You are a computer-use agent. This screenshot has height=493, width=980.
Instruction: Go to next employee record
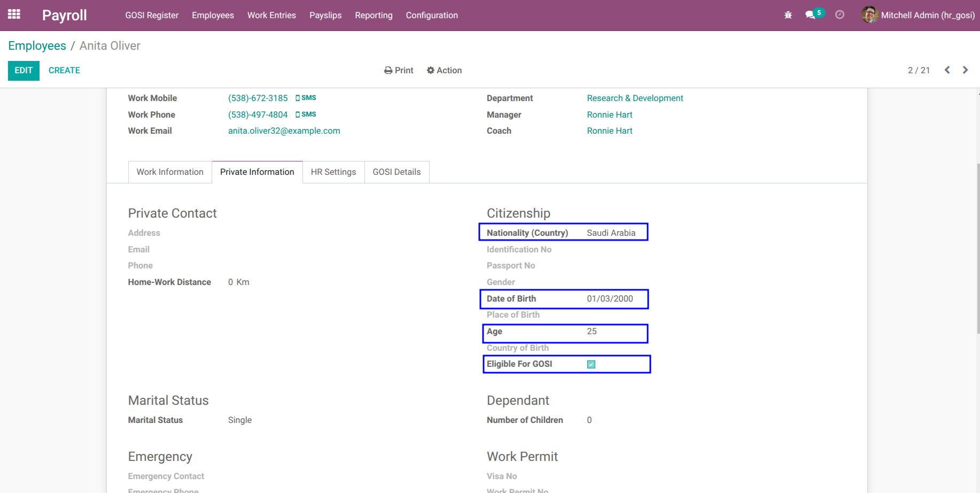pyautogui.click(x=965, y=70)
